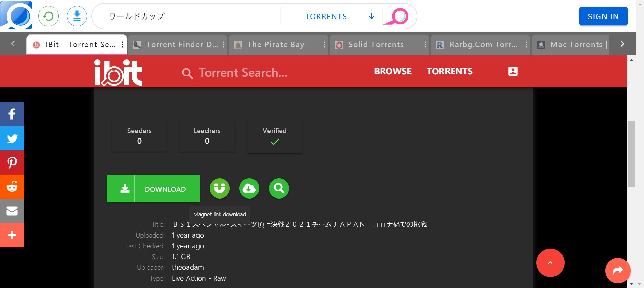The width and height of the screenshot is (644, 288).
Task: Click the Live Action - Raw type text
Action: coord(199,278)
